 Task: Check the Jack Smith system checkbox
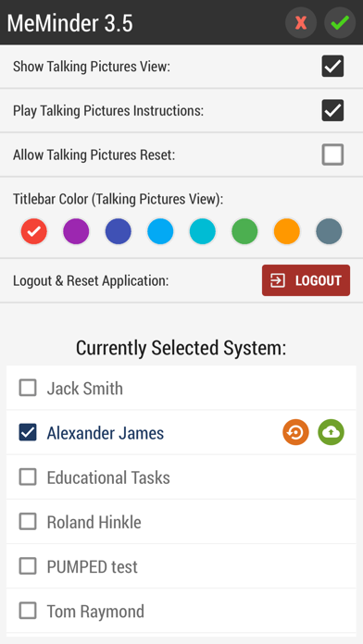point(28,388)
